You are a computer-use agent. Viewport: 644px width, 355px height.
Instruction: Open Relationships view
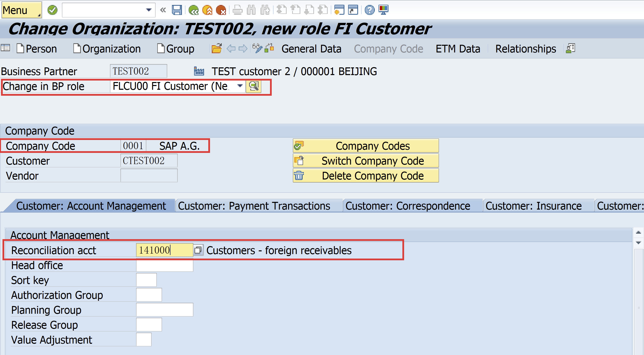click(x=526, y=48)
